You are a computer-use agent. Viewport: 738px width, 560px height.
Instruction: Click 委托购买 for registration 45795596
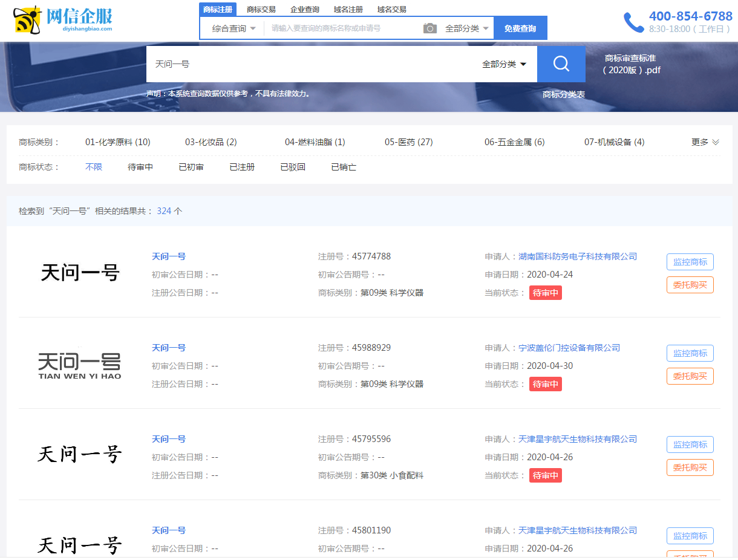tap(690, 467)
